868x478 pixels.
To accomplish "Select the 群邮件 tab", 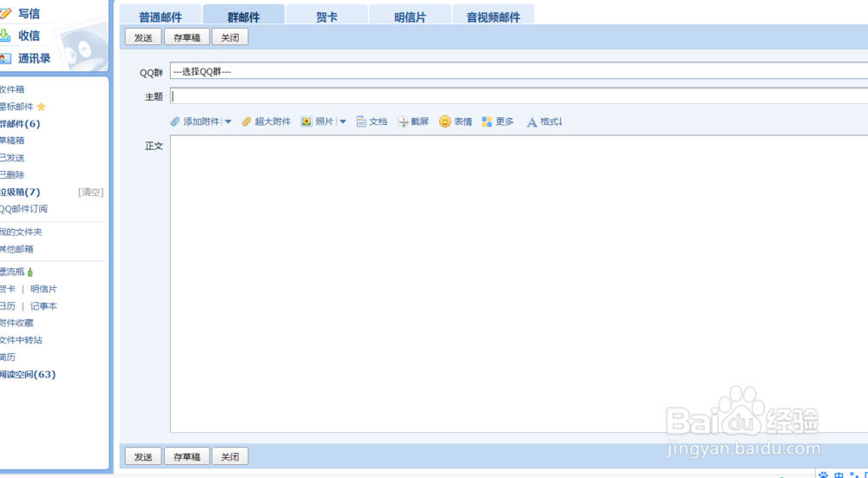I will [244, 16].
